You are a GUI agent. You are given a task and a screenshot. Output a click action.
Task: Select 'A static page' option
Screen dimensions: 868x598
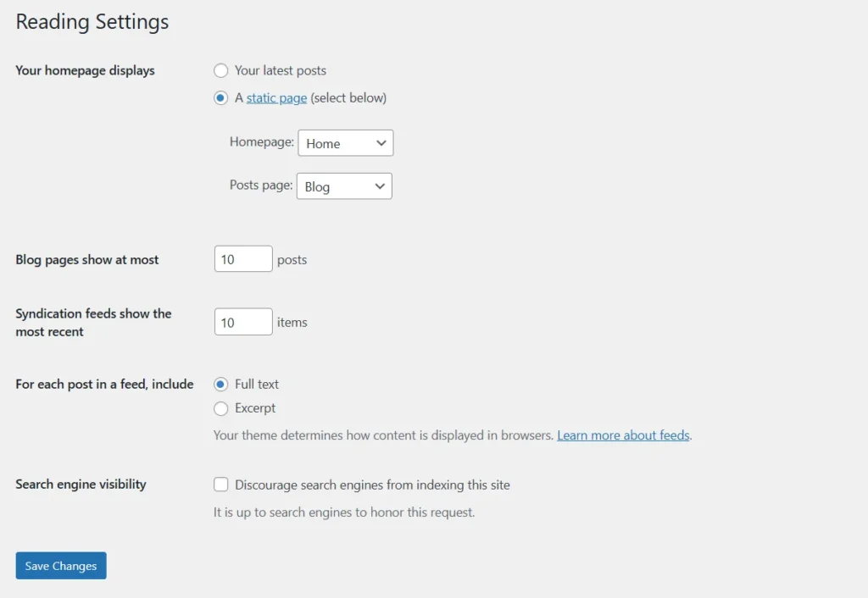pos(220,97)
